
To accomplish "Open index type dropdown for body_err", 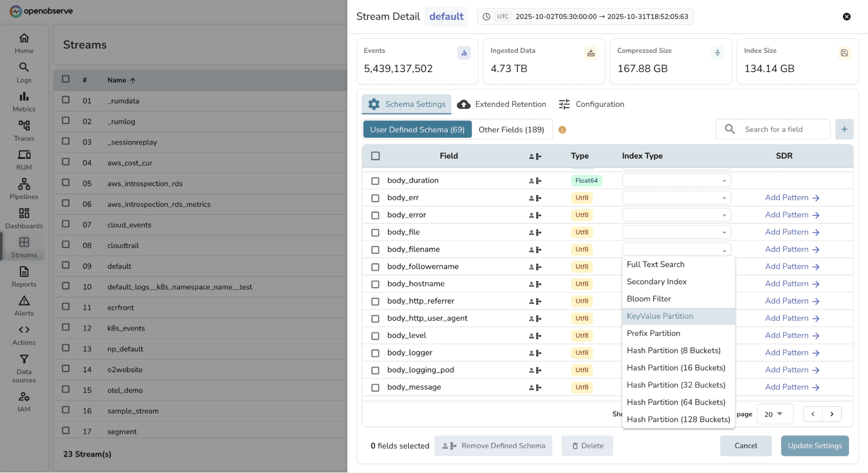I will (676, 197).
